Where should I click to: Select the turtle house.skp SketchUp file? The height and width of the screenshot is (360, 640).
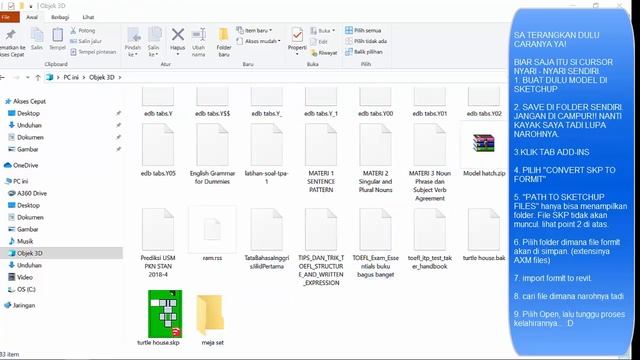point(158,318)
